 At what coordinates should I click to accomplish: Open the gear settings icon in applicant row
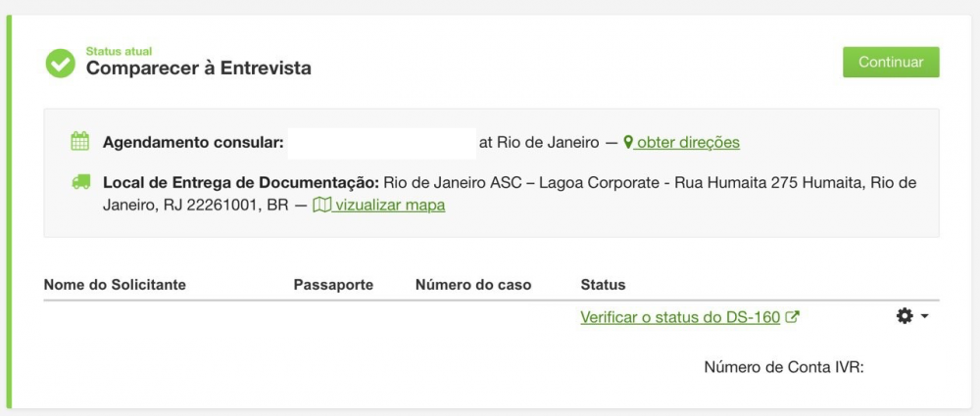coord(905,316)
